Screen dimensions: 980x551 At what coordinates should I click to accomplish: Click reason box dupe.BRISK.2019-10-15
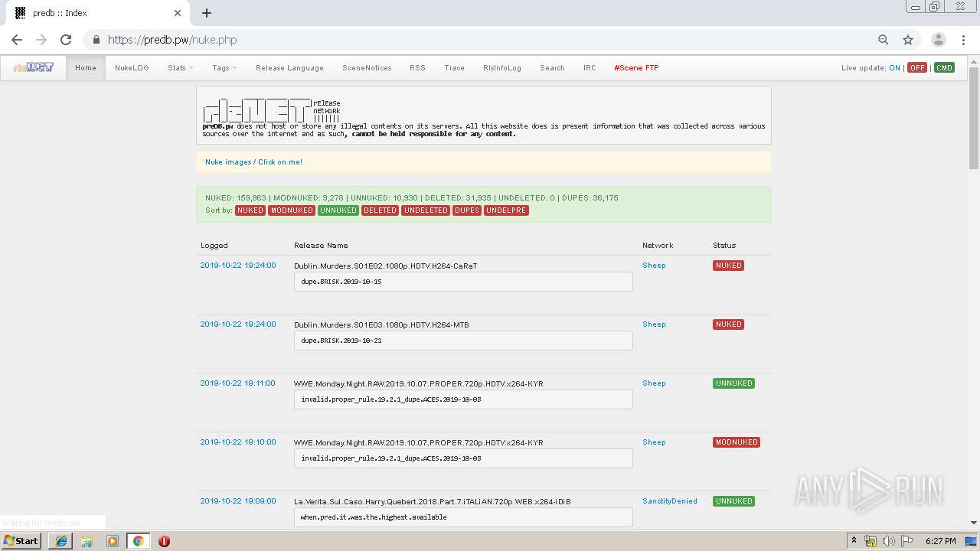coord(463,282)
